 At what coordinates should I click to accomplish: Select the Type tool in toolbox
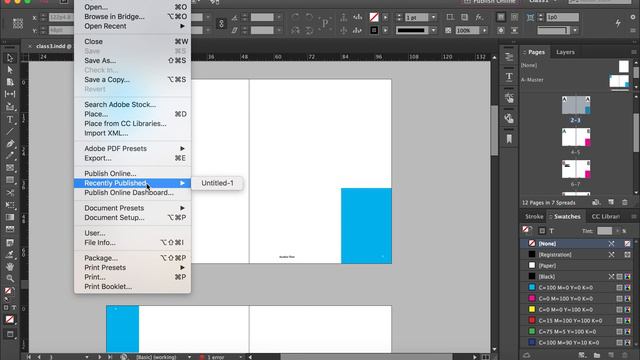click(x=10, y=120)
